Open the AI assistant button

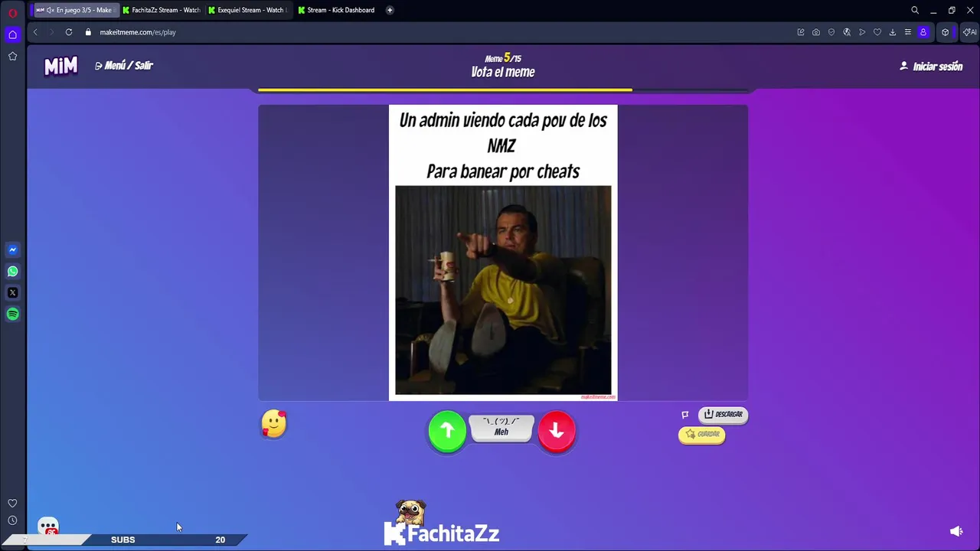point(969,32)
